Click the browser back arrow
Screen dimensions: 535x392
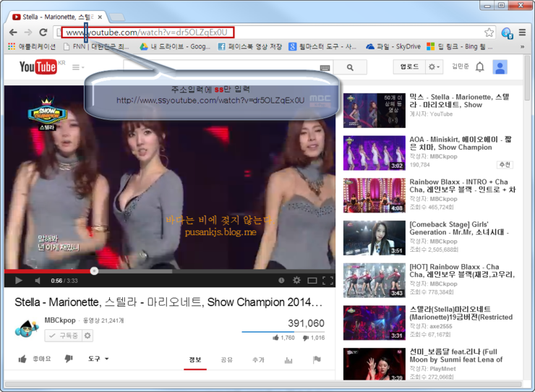click(x=13, y=33)
